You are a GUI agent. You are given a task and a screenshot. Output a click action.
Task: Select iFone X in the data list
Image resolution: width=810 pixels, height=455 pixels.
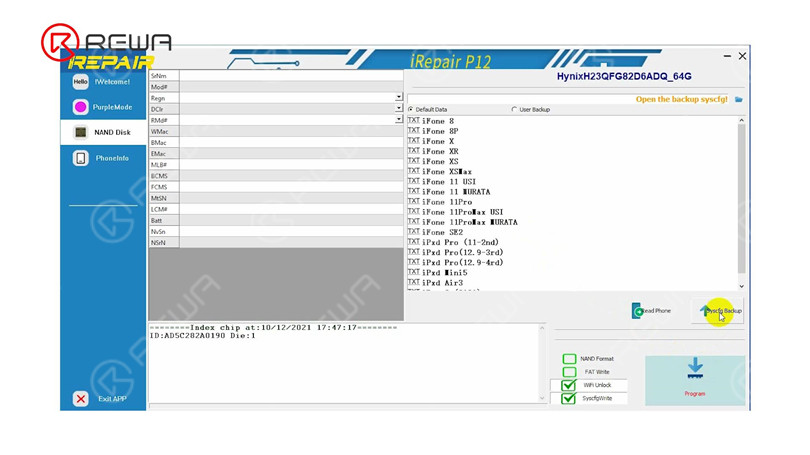(438, 141)
